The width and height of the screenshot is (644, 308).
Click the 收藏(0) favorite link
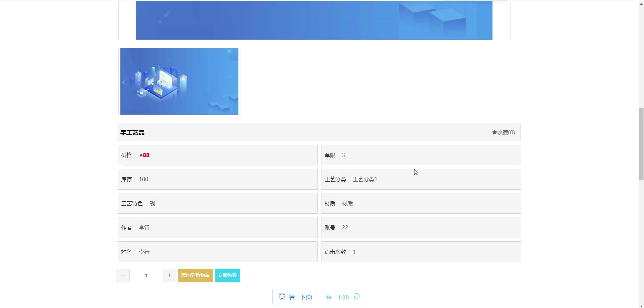(503, 132)
